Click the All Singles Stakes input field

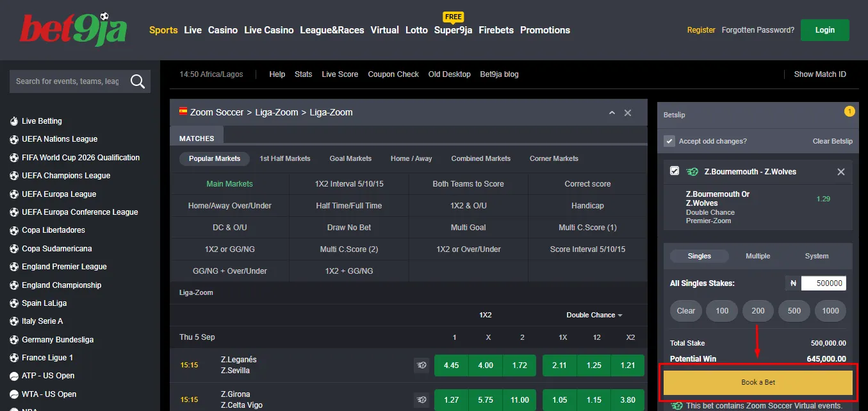(x=823, y=283)
